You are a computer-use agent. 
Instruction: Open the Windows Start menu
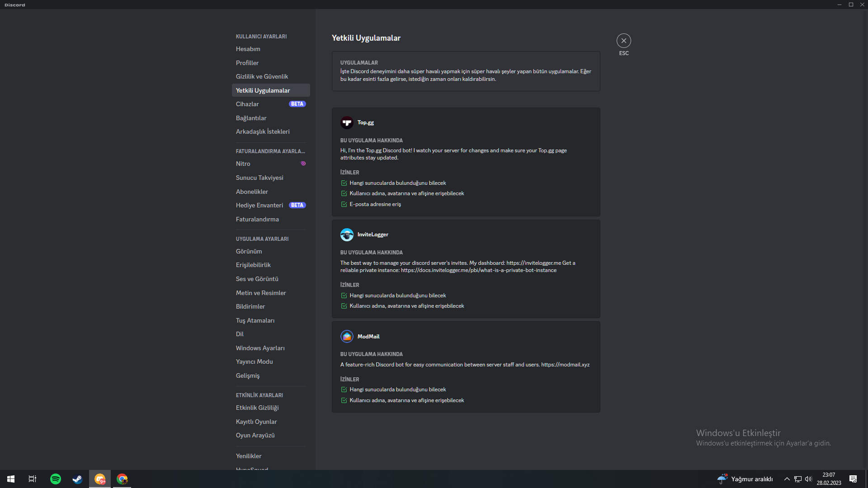pyautogui.click(x=11, y=479)
